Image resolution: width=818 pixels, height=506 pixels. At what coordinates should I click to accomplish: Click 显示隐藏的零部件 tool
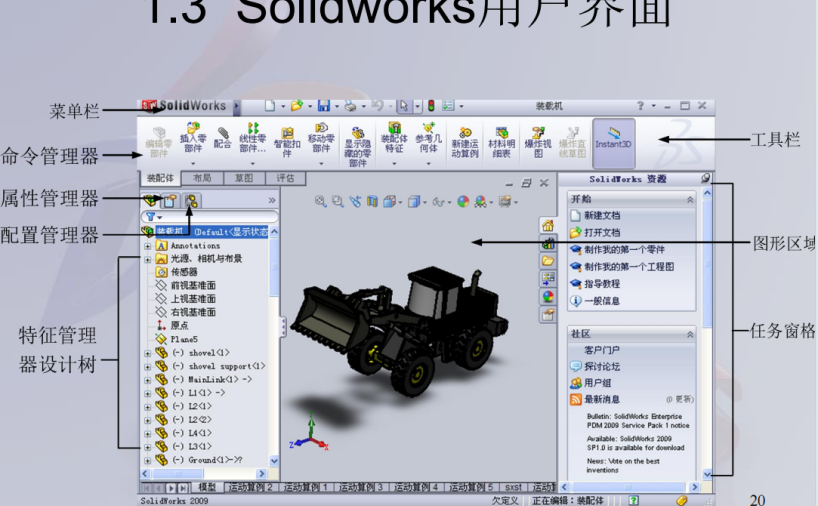click(x=357, y=147)
